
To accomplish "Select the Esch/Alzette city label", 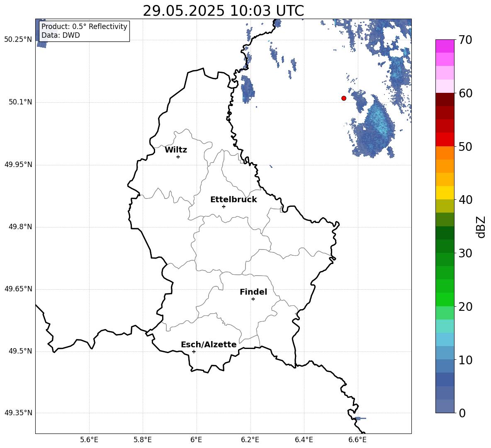I will click(x=209, y=344).
